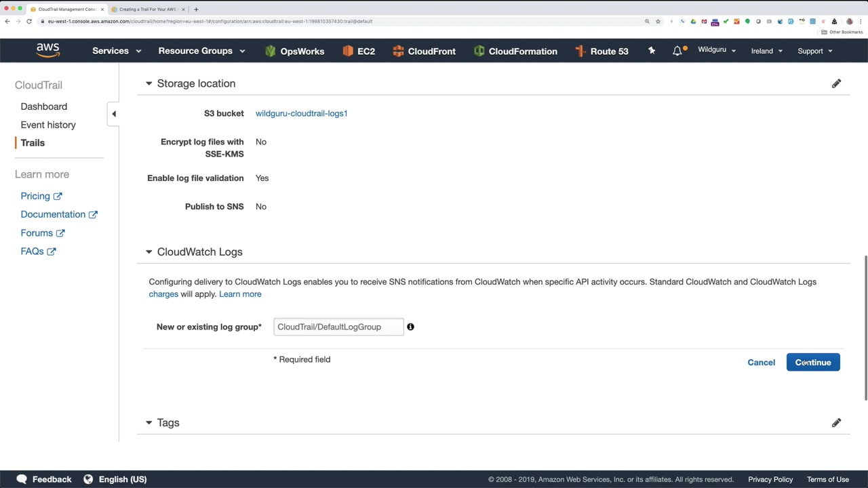Viewport: 868px width, 488px height.
Task: Click the log group name input field
Action: pos(338,327)
